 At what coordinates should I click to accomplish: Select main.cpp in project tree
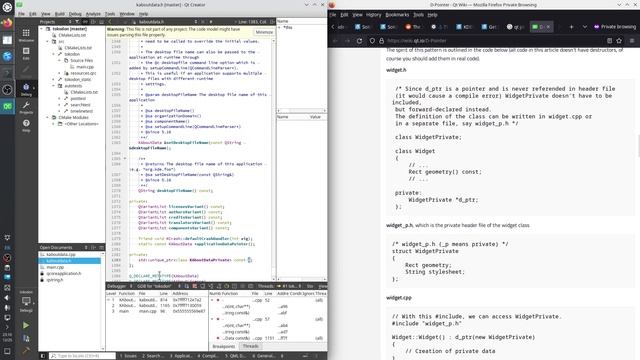(85, 67)
